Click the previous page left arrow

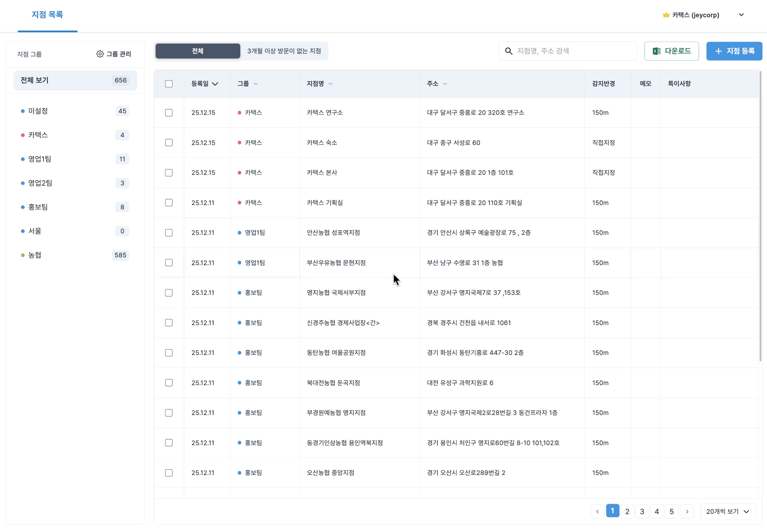597,511
